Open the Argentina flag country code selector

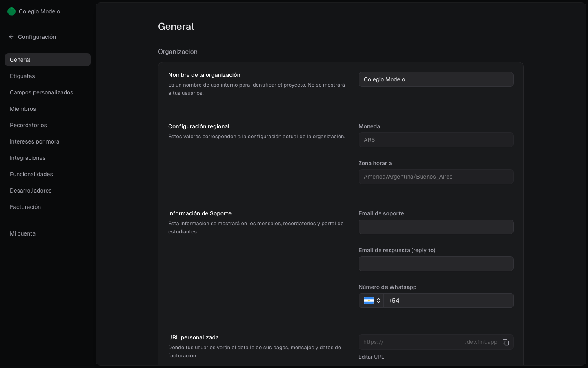(371, 301)
